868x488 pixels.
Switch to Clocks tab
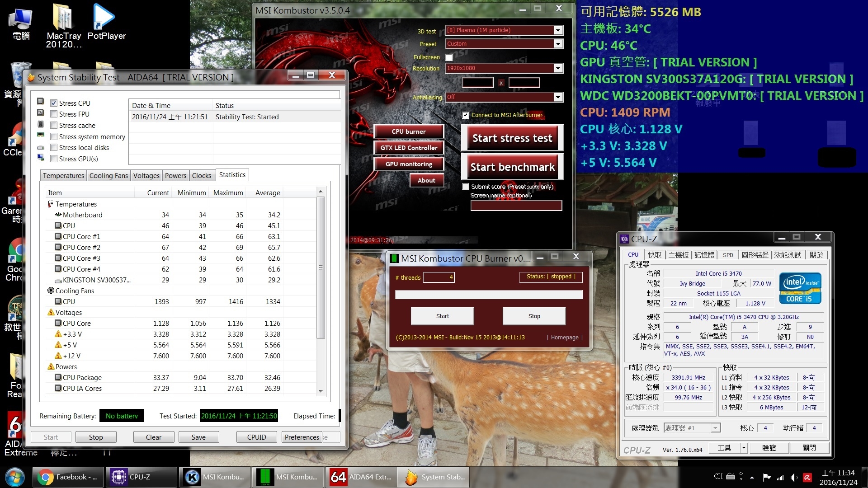tap(201, 176)
